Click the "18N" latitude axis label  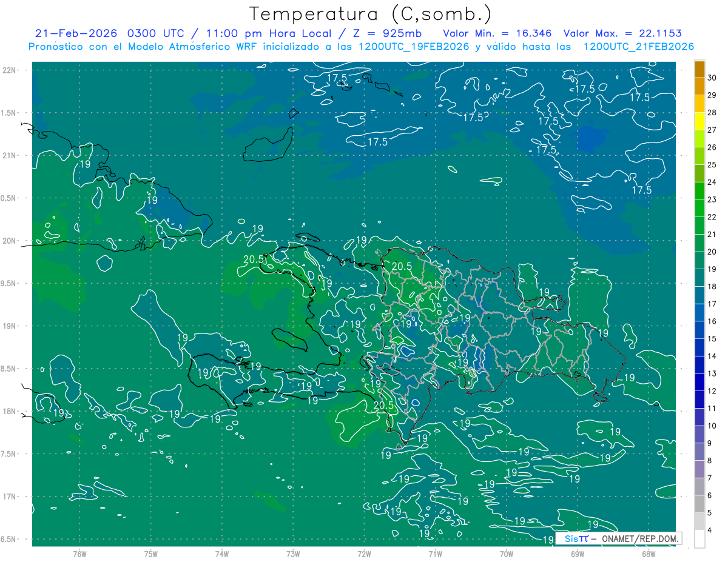coord(9,411)
